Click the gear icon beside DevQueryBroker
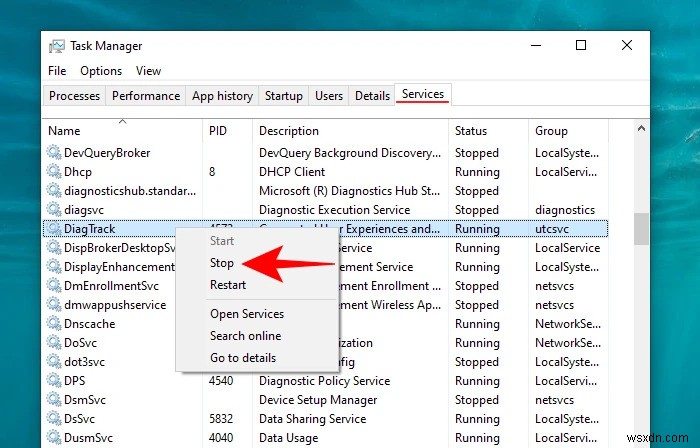The width and height of the screenshot is (700, 448). pos(54,153)
